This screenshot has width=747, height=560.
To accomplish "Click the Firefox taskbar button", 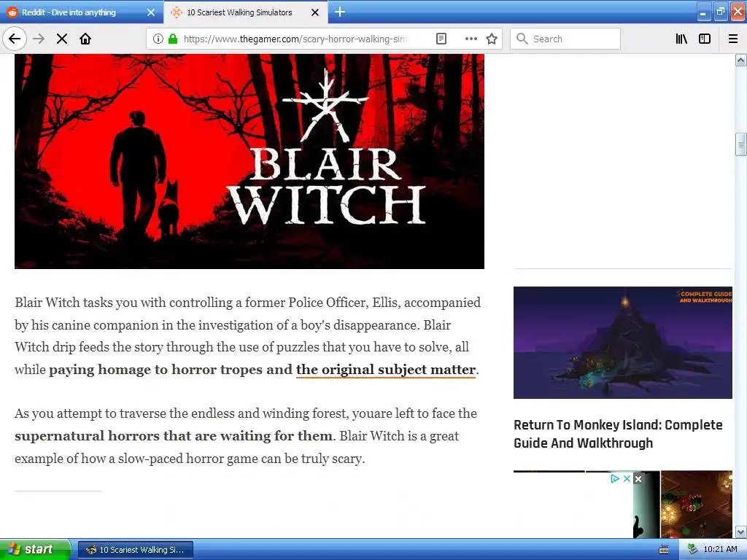I will click(x=135, y=550).
